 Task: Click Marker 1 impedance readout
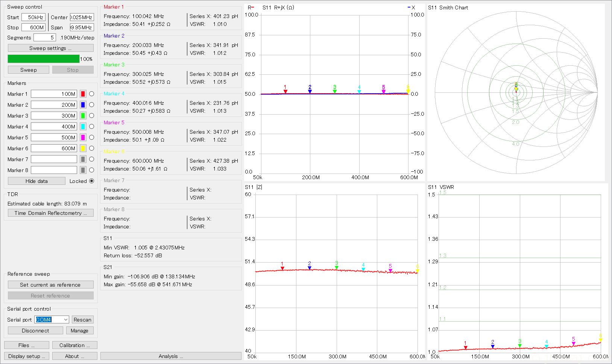137,24
